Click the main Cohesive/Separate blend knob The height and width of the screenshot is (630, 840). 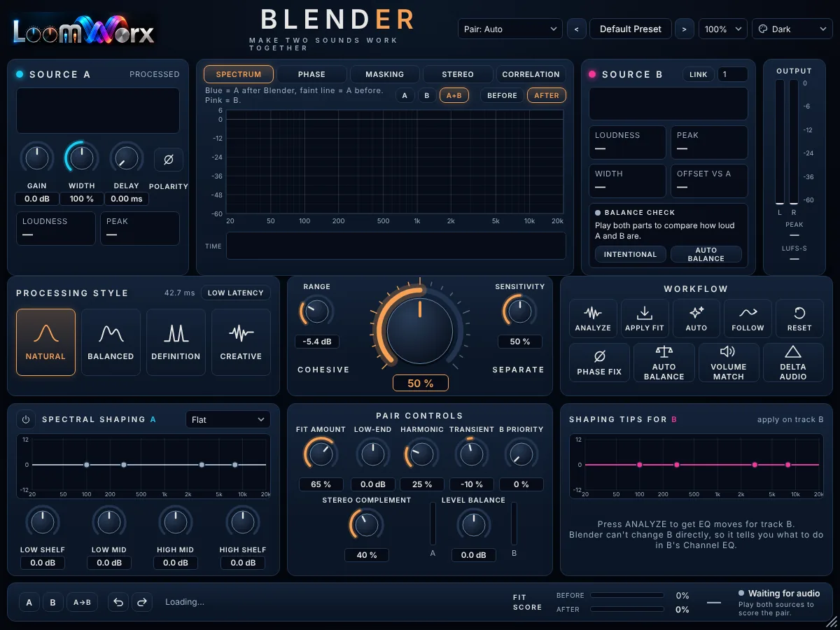point(420,330)
